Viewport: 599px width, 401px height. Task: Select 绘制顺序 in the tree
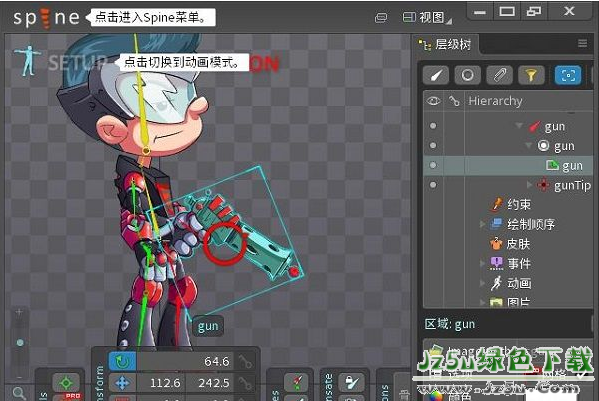click(x=522, y=224)
